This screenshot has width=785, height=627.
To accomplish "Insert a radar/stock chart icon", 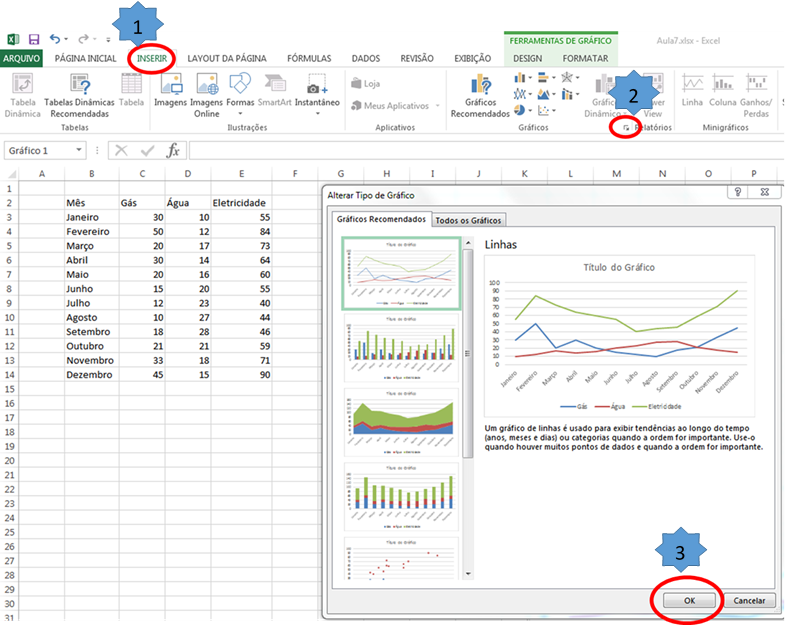I will click(567, 78).
